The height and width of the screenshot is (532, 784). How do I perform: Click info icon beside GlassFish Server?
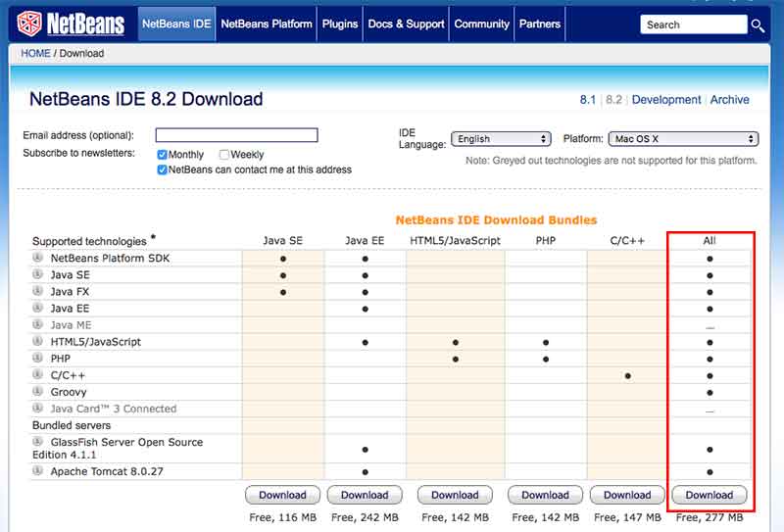(37, 442)
